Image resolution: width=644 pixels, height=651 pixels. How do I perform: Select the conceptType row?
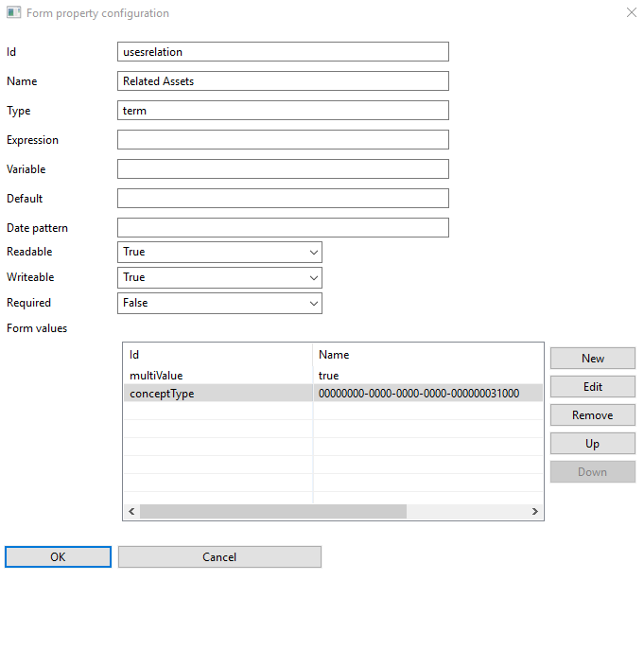click(x=218, y=394)
